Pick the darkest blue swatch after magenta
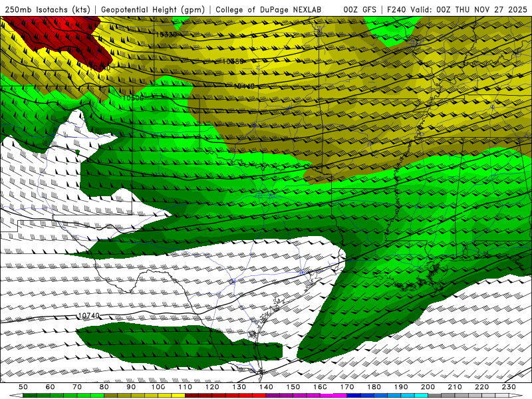This screenshot has height=399, width=532. point(354,395)
